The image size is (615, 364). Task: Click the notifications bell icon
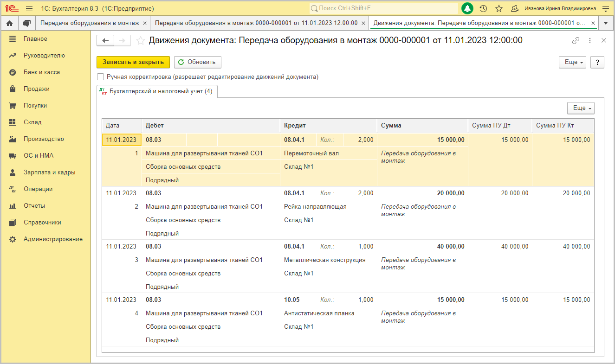point(467,8)
